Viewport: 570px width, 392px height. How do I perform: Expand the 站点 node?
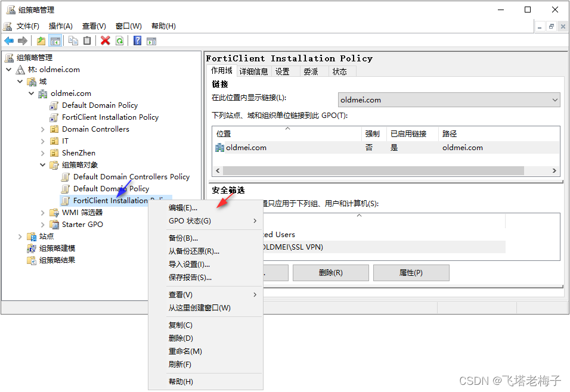tap(20, 237)
